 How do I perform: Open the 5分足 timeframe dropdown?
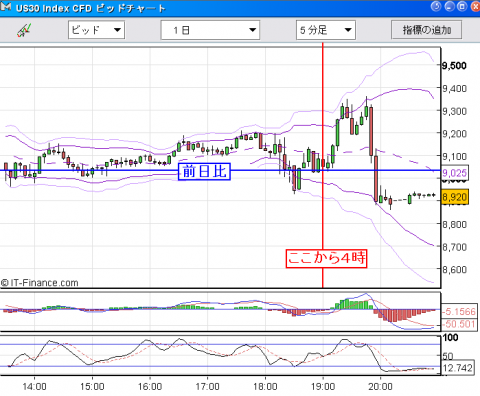(x=326, y=30)
